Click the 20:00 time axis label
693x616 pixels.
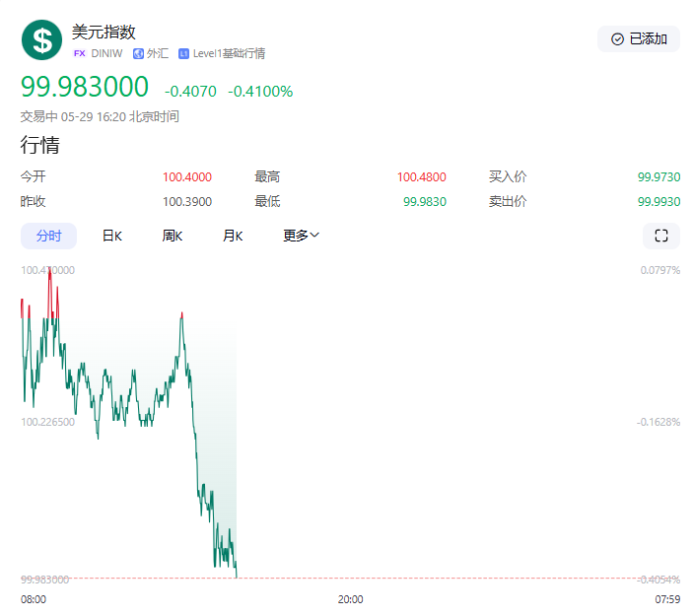[350, 598]
